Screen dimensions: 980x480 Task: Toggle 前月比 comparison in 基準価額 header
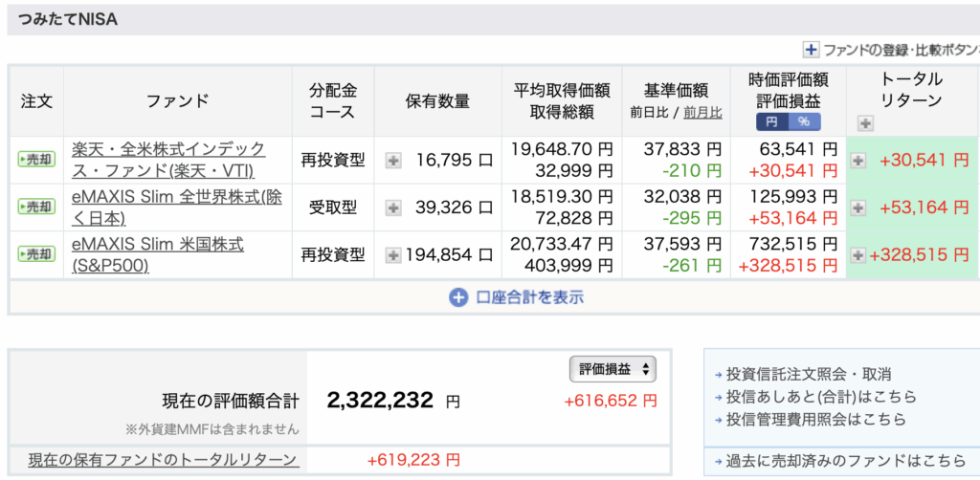(x=702, y=113)
